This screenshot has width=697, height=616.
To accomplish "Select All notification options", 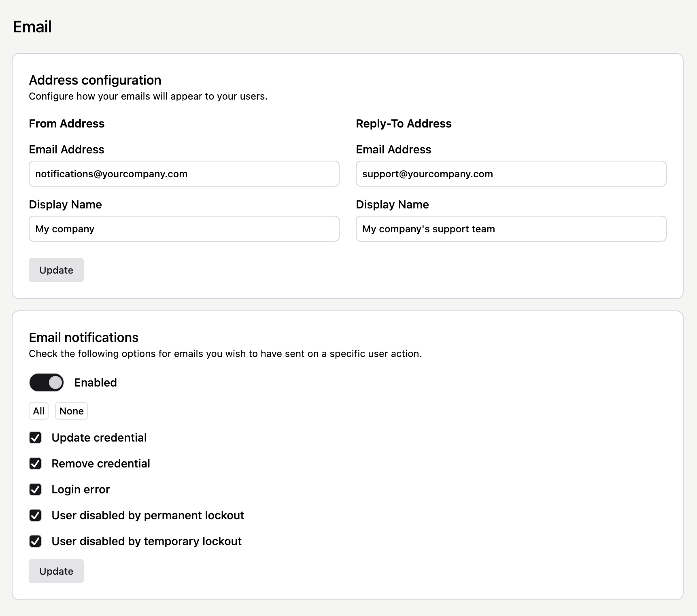I will coord(38,411).
